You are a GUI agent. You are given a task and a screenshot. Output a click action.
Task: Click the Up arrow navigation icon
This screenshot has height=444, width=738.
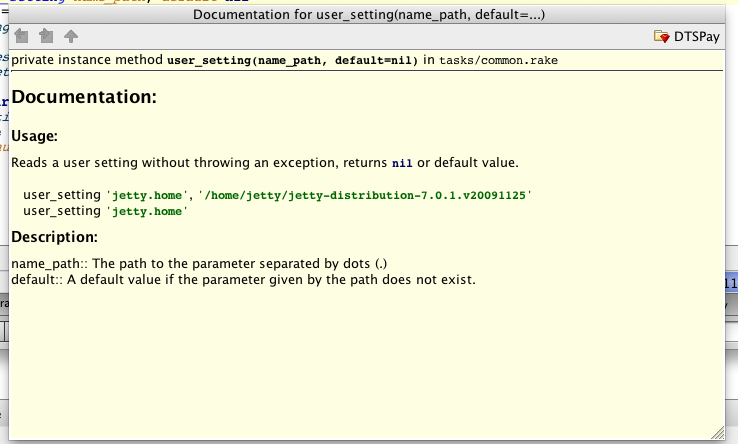[x=71, y=36]
